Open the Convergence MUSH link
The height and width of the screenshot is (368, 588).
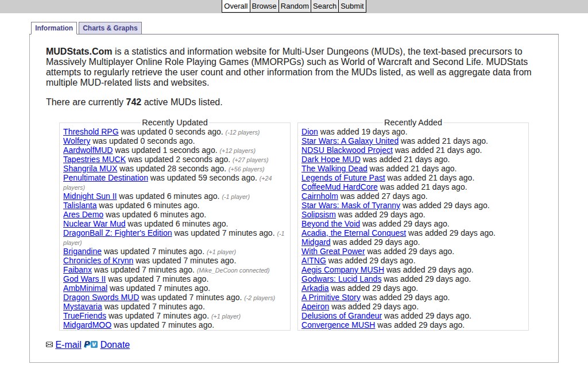click(338, 325)
